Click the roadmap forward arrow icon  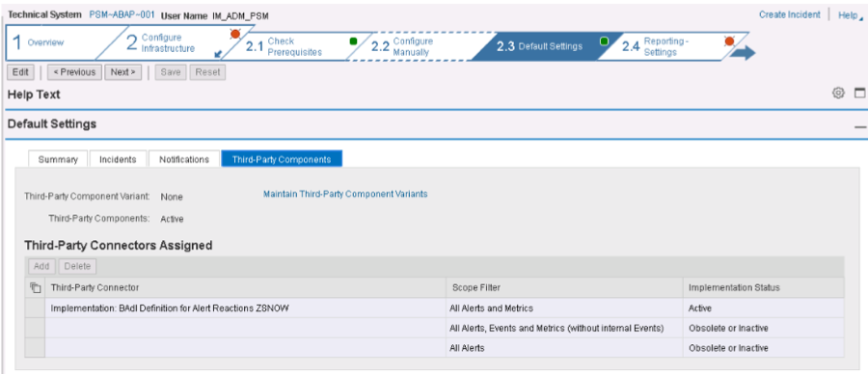(742, 53)
